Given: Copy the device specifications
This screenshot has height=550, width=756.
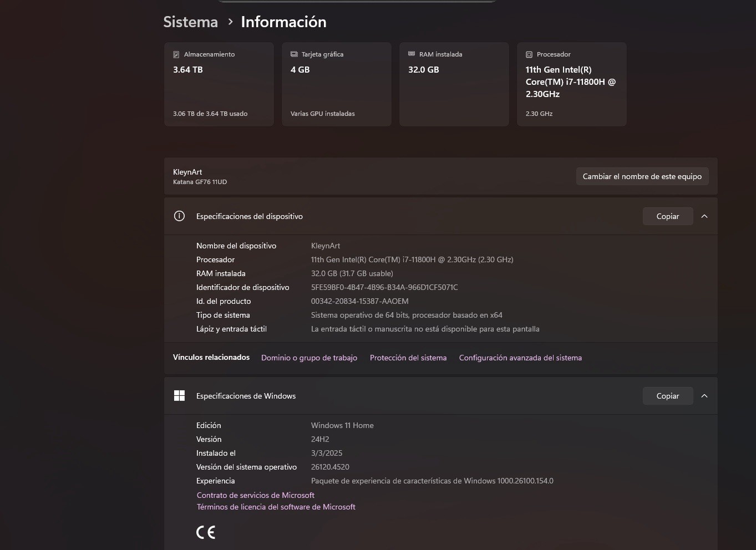Looking at the screenshot, I should point(668,216).
